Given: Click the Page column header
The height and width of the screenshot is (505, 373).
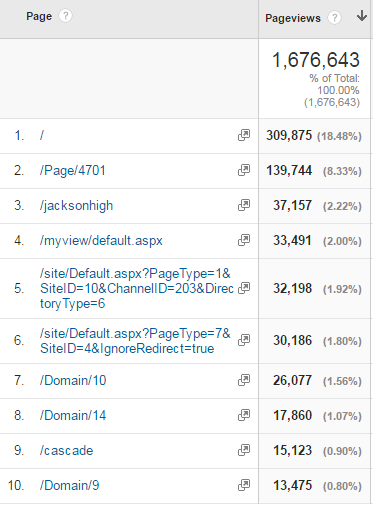Looking at the screenshot, I should 39,16.
